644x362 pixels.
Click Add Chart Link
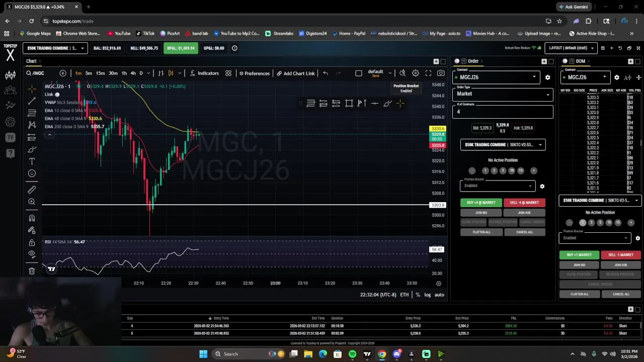[x=296, y=73]
